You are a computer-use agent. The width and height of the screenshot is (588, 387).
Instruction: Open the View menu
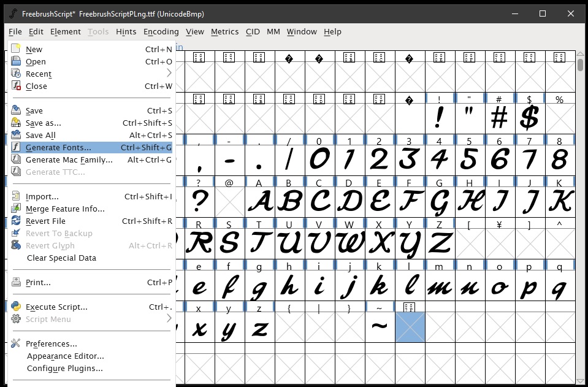(x=195, y=32)
